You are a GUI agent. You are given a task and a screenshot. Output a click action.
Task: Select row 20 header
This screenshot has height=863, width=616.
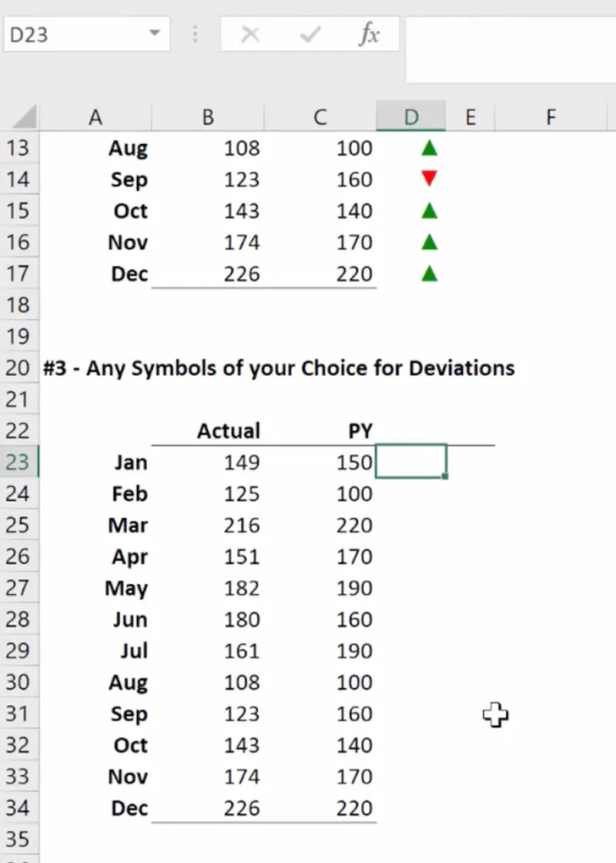click(18, 368)
